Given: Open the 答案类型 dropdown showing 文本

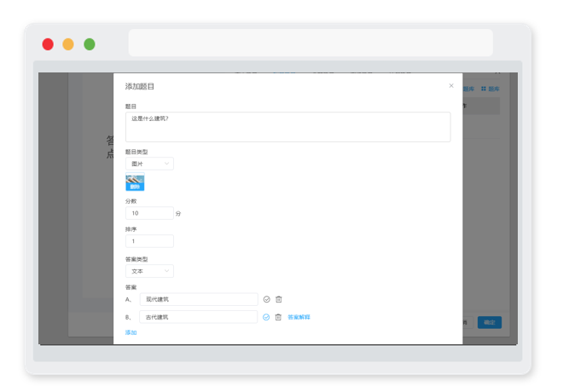Looking at the screenshot, I should coord(149,271).
